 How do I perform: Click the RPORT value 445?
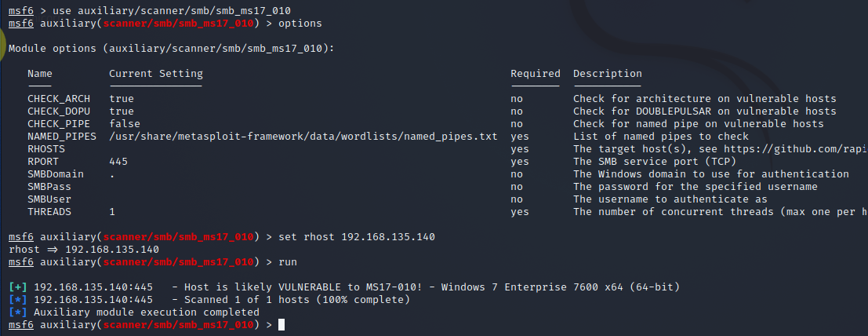click(118, 162)
